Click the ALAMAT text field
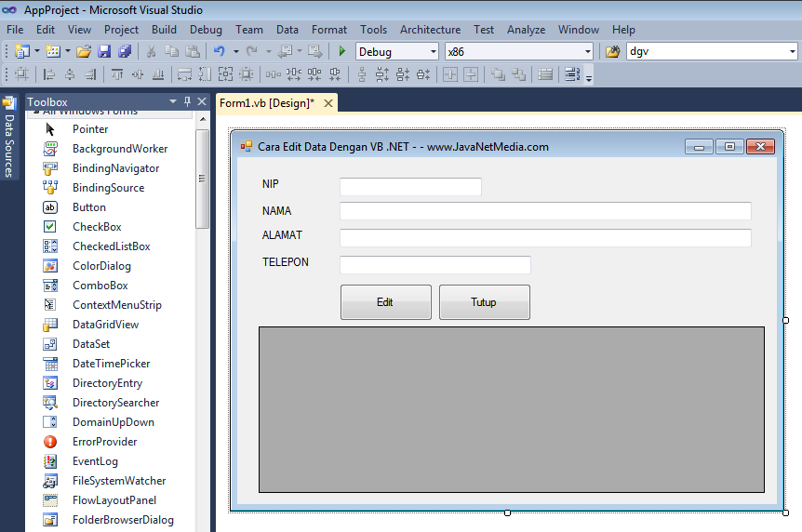 coord(545,238)
